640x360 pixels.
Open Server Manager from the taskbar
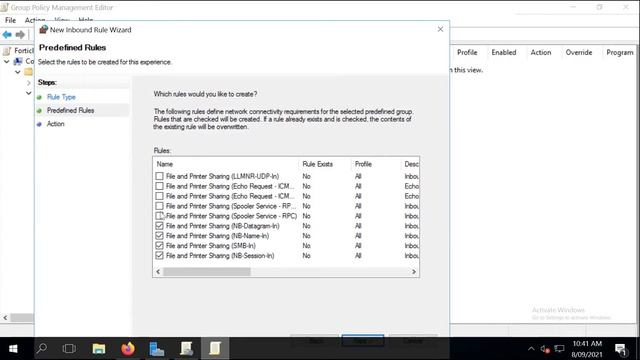157,349
